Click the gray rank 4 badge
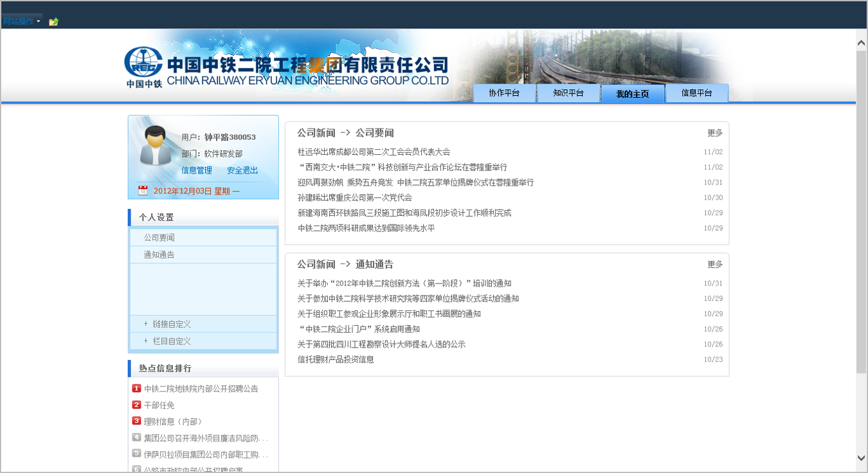This screenshot has height=473, width=868. pos(136,438)
